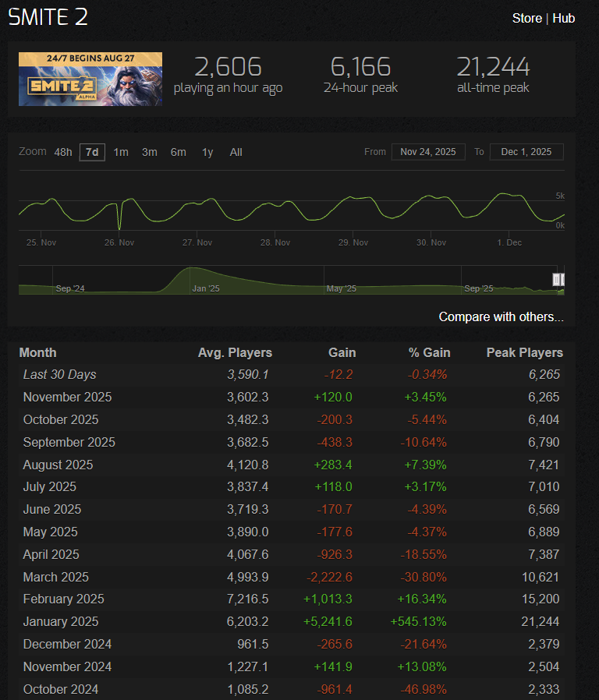Select the 48h zoom range
This screenshot has width=599, height=700.
[x=63, y=152]
